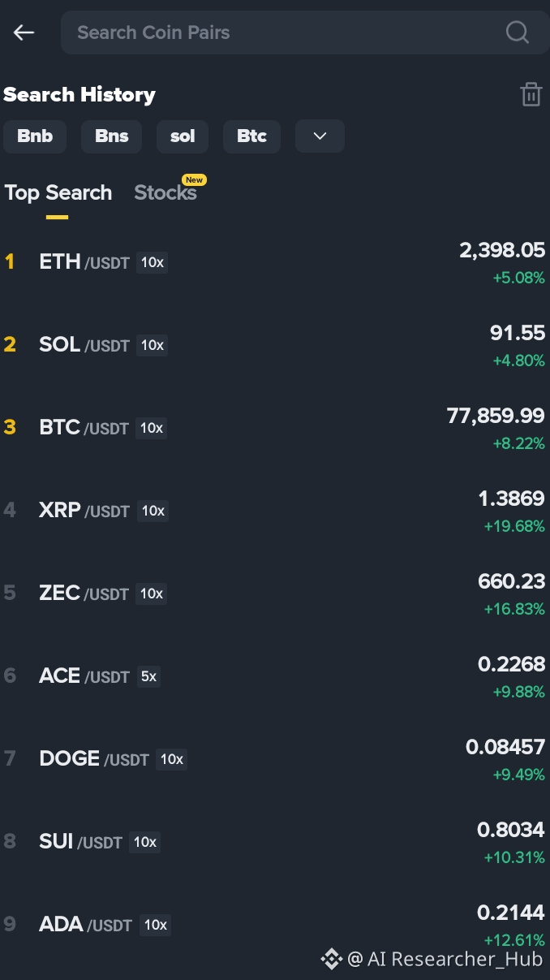Clear search history with trash icon
Image resolution: width=550 pixels, height=980 pixels.
click(x=531, y=94)
